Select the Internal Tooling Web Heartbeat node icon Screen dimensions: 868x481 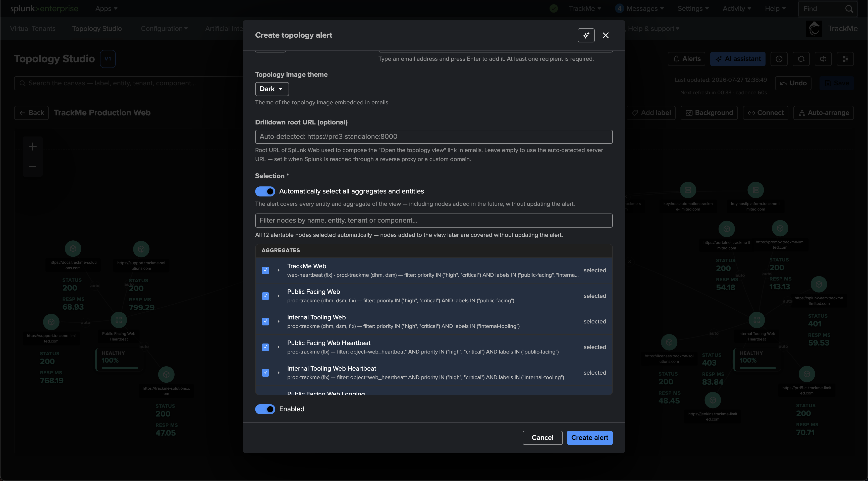click(756, 320)
